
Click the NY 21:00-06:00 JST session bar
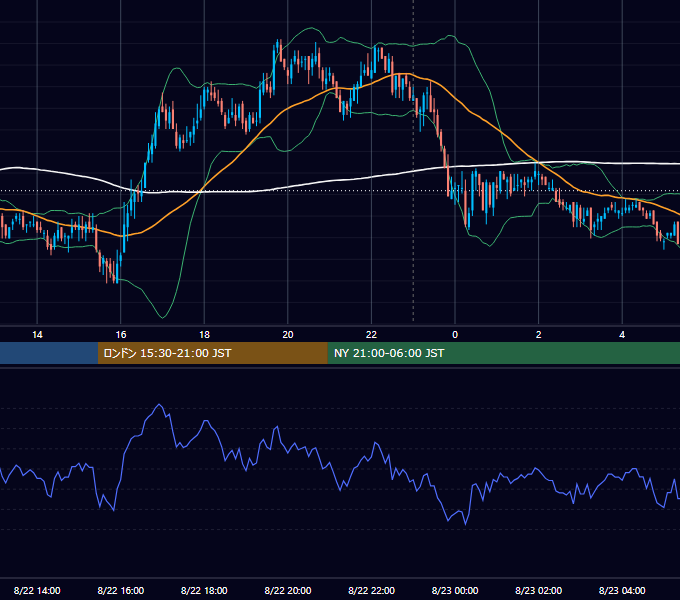click(x=503, y=353)
